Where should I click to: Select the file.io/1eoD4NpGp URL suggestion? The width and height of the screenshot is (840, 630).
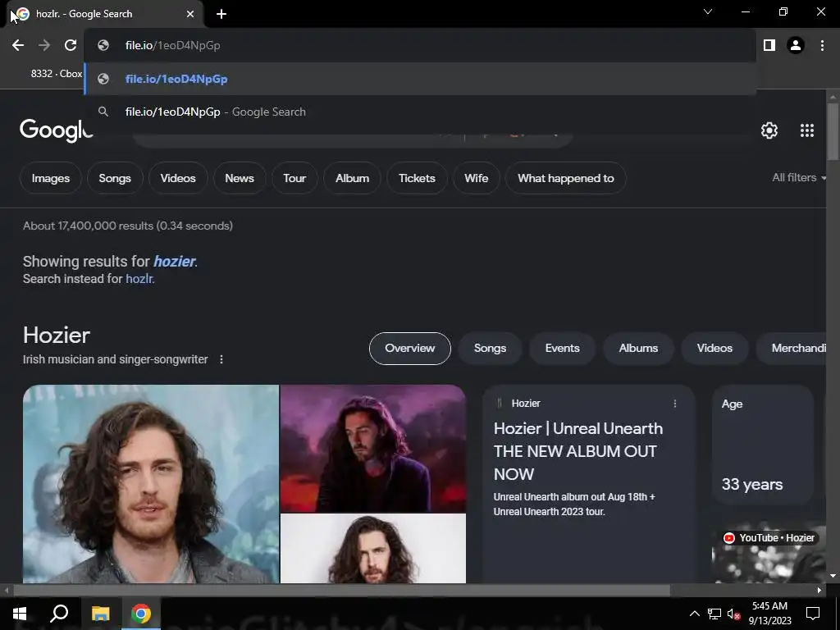(x=420, y=79)
